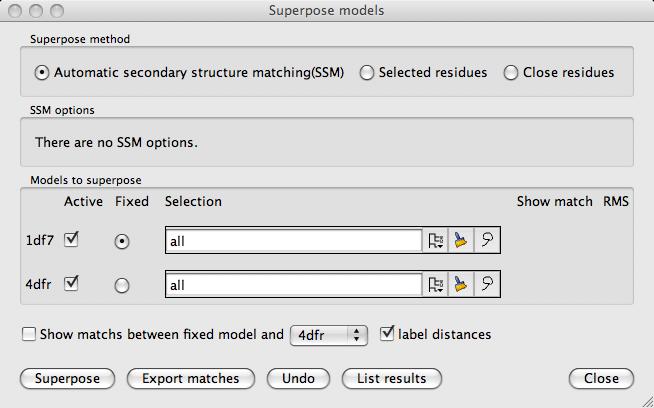Click the Undo button

pyautogui.click(x=298, y=379)
